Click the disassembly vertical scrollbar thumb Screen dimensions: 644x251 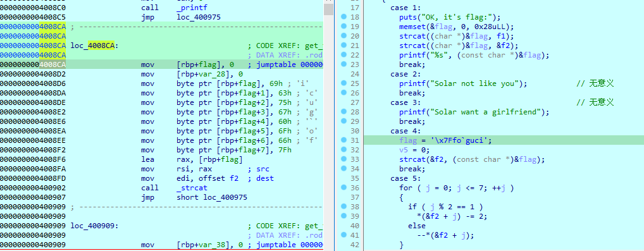[x=328, y=10]
